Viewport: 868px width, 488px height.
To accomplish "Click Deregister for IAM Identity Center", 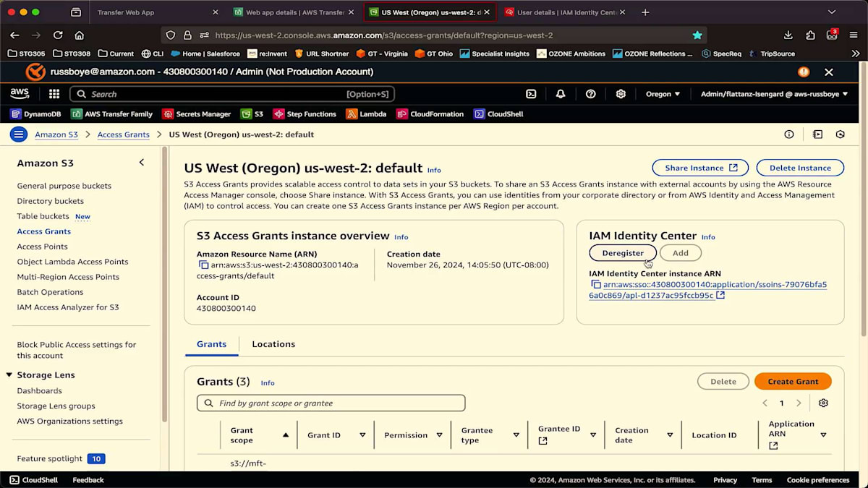I will coord(623,253).
